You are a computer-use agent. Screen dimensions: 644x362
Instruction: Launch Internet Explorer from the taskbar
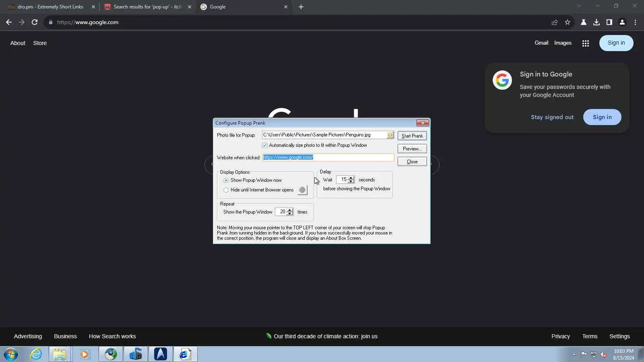(x=36, y=354)
